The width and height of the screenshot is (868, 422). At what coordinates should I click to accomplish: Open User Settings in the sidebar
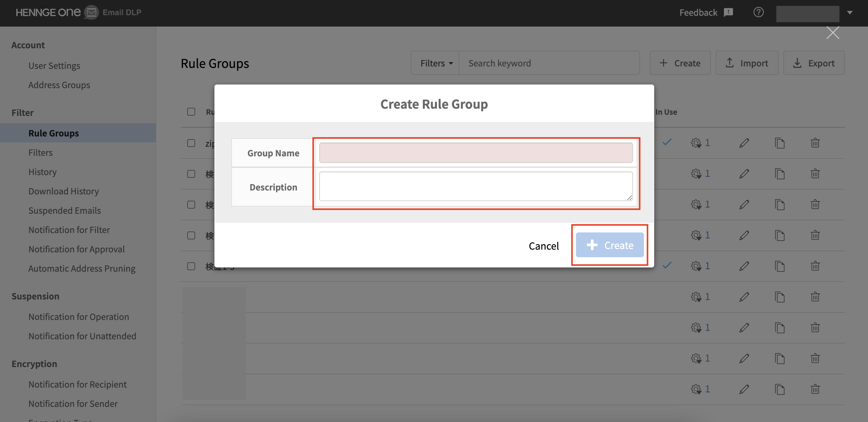(54, 65)
